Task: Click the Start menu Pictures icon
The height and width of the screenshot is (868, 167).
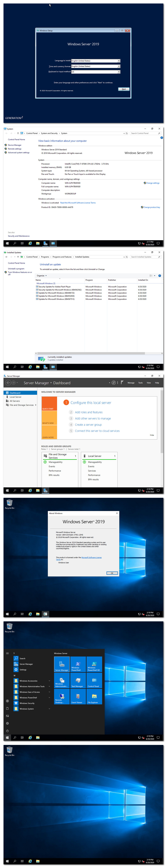Action: click(x=7, y=716)
